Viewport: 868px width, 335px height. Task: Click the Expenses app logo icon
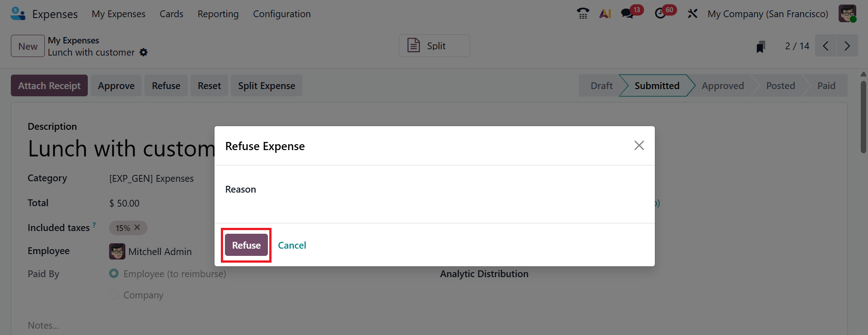pos(18,14)
